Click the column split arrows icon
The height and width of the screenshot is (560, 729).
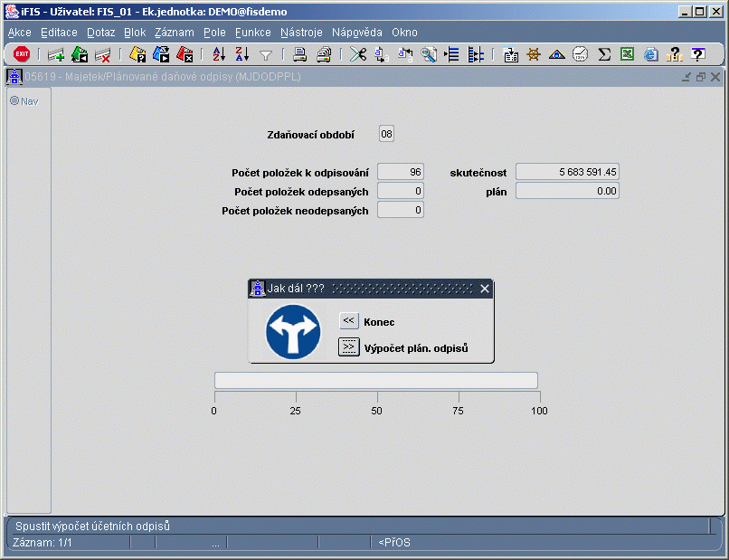(x=475, y=55)
